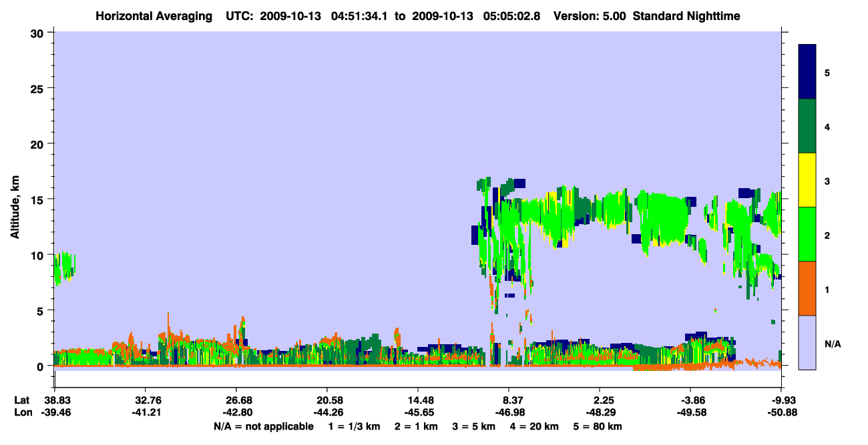
Task: Click the lavender N/A color bar segment
Action: (x=807, y=342)
